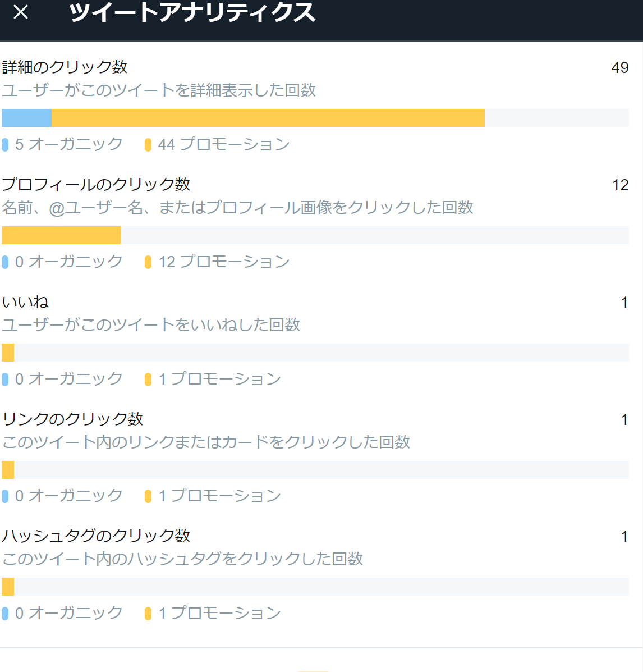Select the 詳細のクリック数 heading

(x=65, y=67)
